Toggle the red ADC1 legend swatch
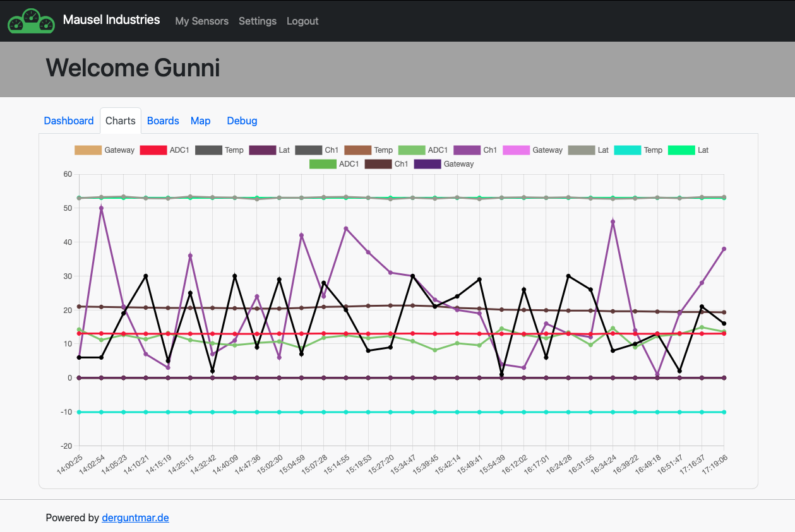 [x=155, y=150]
